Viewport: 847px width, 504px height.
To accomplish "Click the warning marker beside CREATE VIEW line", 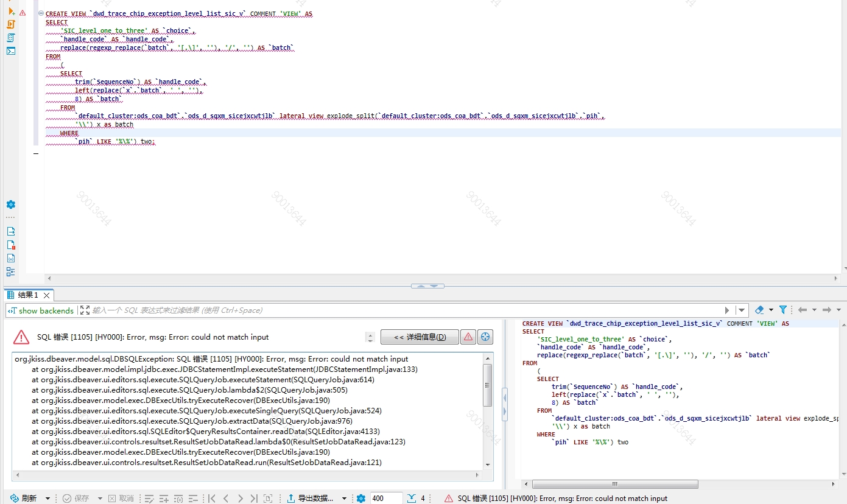I will coord(23,13).
